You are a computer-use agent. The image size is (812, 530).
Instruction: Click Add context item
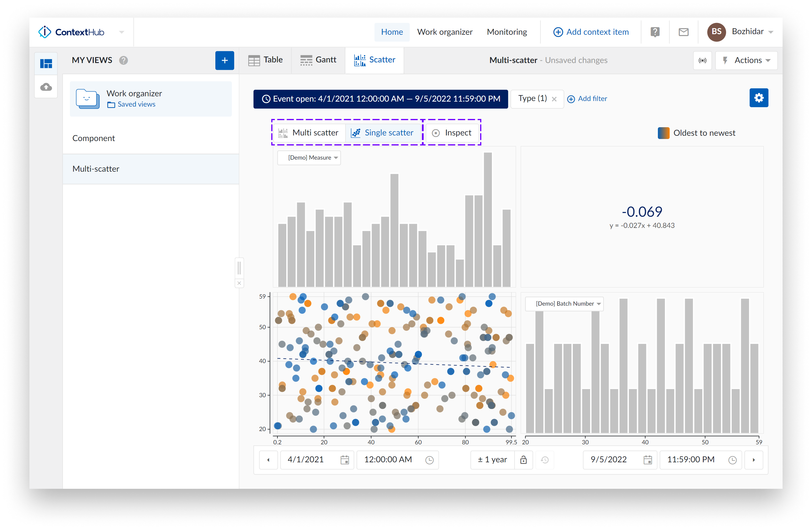tap(591, 32)
